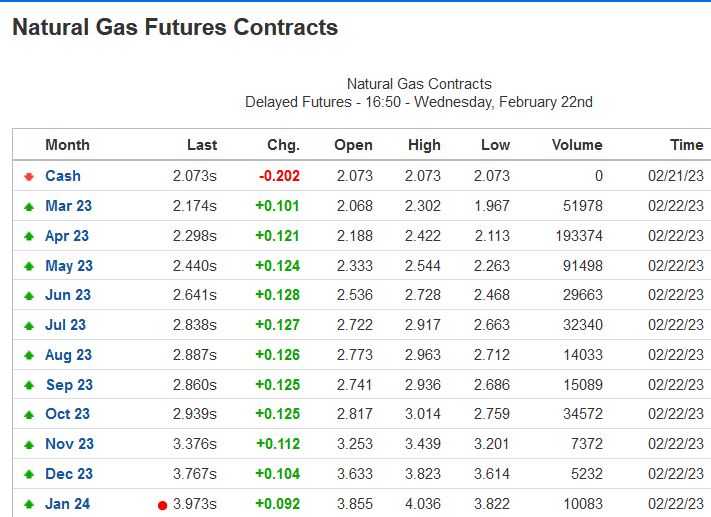Image resolution: width=711 pixels, height=517 pixels.
Task: Click the green up arrow beside Oct 23
Action: pos(29,414)
